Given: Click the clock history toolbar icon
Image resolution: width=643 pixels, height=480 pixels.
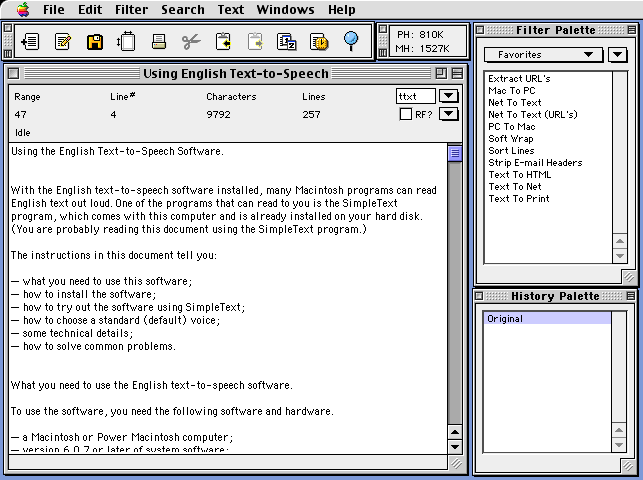Looking at the screenshot, I should (319, 42).
